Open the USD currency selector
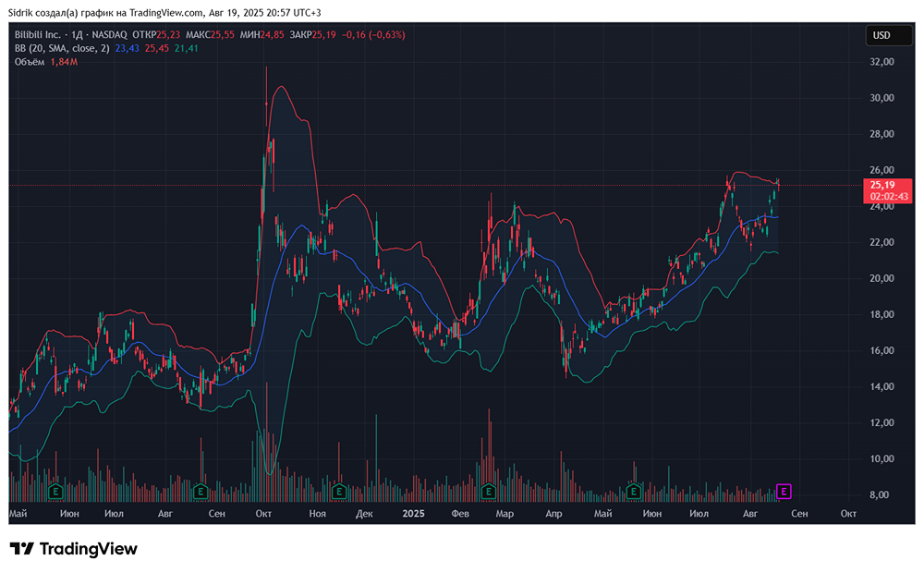Viewport: 924px width, 573px height. [888, 35]
